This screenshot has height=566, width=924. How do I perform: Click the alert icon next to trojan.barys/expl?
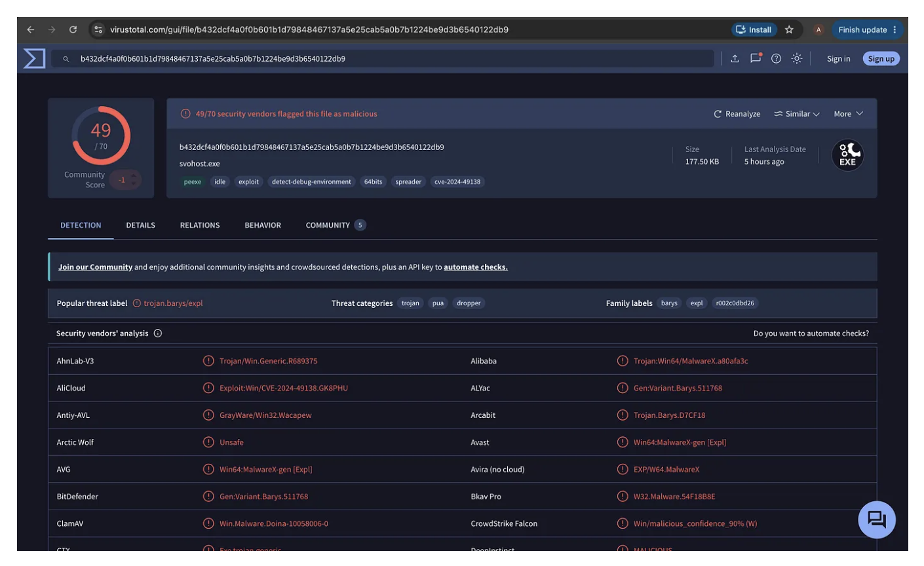click(137, 303)
